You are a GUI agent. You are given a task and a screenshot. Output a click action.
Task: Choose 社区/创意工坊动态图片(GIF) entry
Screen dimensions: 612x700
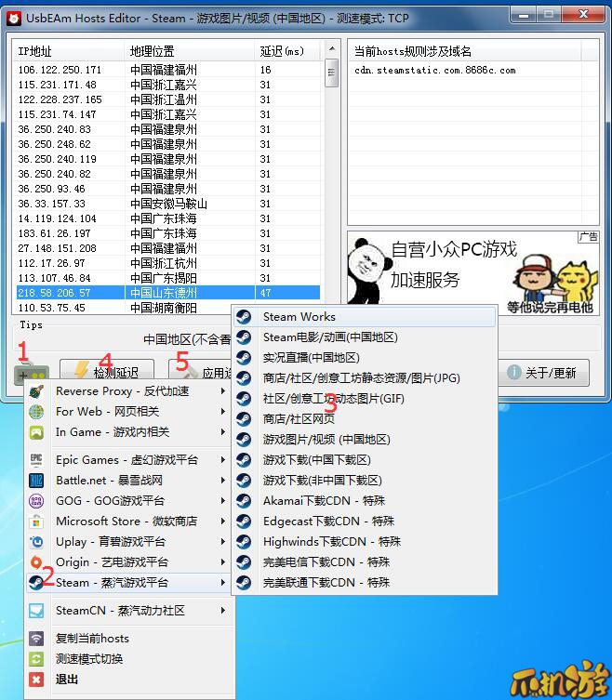coord(364,399)
